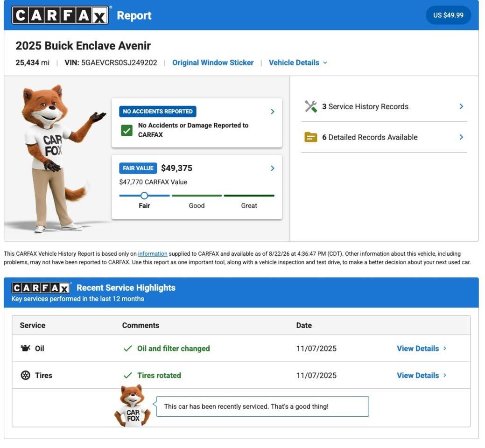The height and width of the screenshot is (448, 485).
Task: Click the checkmark beside Oil and filter changed
Action: click(x=128, y=349)
